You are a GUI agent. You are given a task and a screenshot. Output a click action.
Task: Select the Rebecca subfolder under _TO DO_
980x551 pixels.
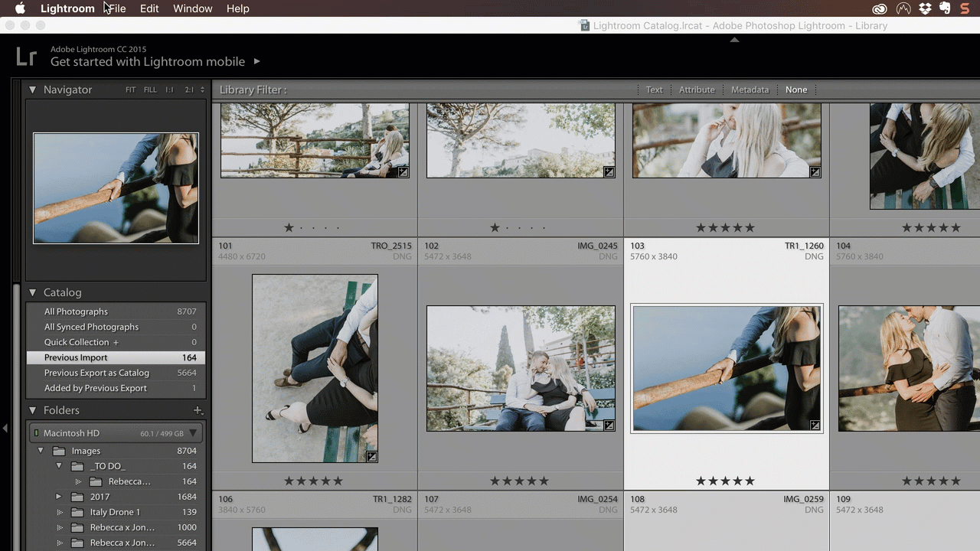116,481
